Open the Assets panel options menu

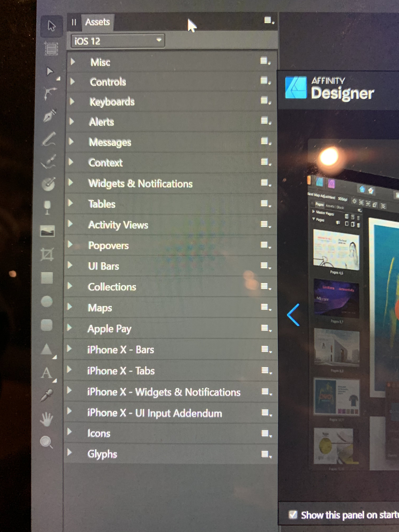pos(269,20)
